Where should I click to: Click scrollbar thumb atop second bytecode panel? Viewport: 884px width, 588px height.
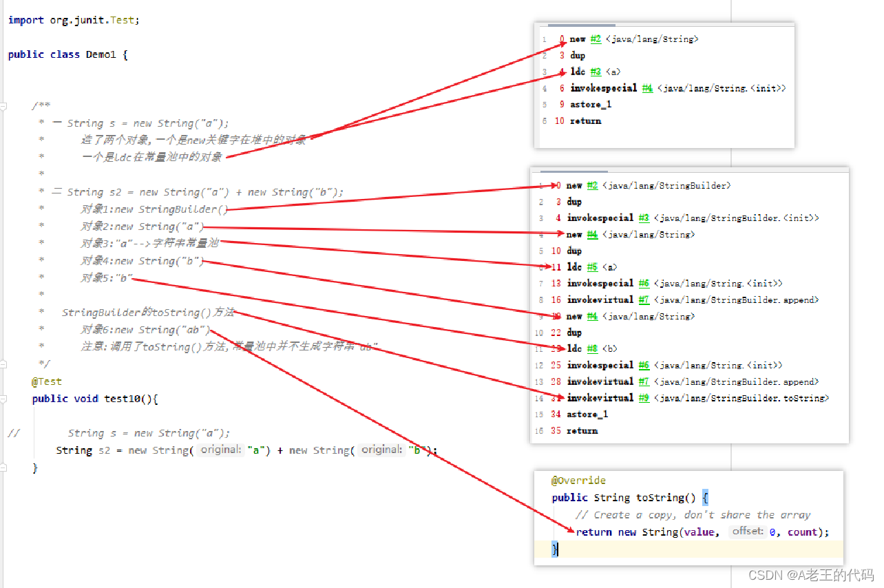[574, 171]
